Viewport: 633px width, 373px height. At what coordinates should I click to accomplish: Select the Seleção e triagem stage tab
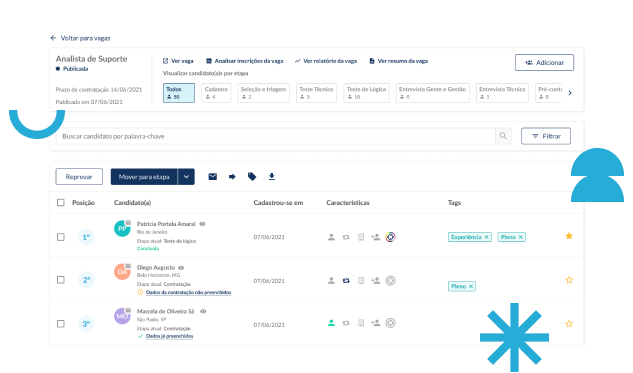(263, 93)
